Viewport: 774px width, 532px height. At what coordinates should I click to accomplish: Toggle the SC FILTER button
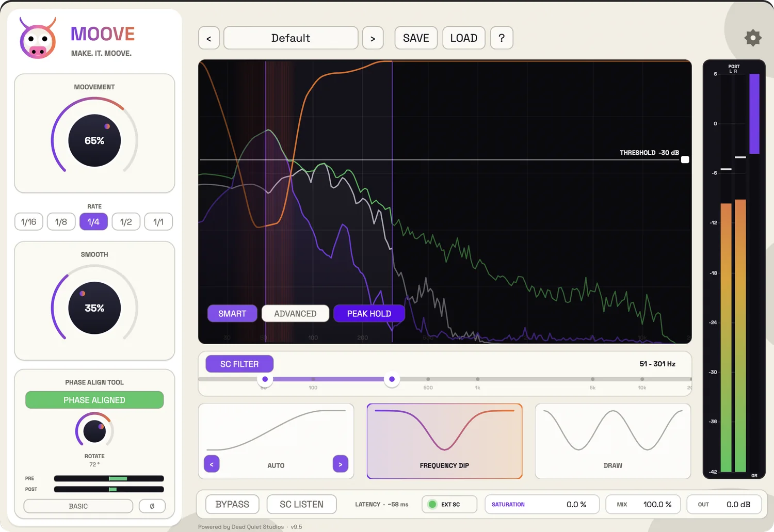tap(239, 364)
